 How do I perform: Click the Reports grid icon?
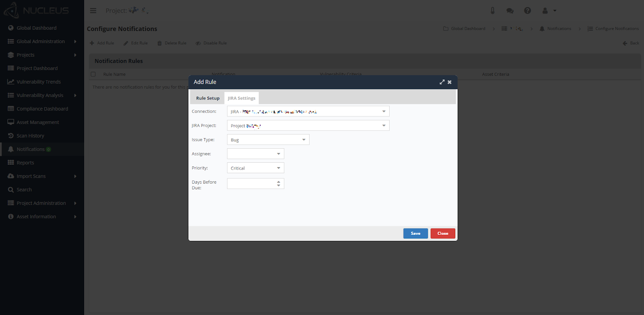pyautogui.click(x=11, y=163)
